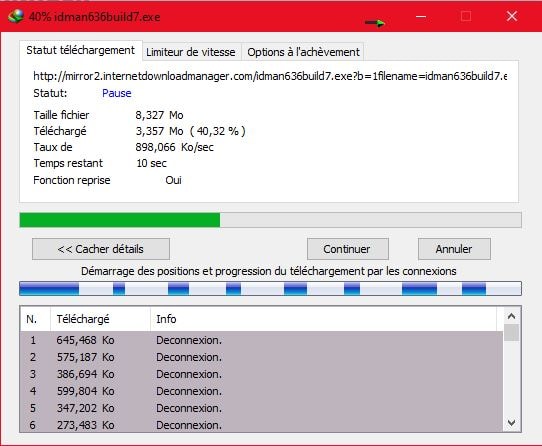Click the green download progress bar
This screenshot has height=446, width=542.
[270, 220]
